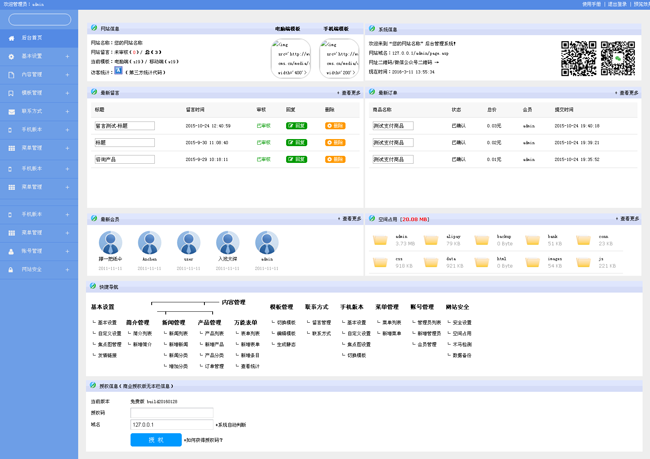The width and height of the screenshot is (650, 459).
Task: Click the 授权码 input field
Action: (171, 412)
